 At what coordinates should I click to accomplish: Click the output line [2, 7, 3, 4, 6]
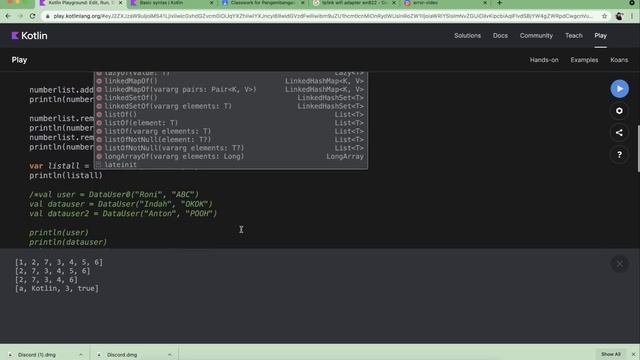coord(46,280)
